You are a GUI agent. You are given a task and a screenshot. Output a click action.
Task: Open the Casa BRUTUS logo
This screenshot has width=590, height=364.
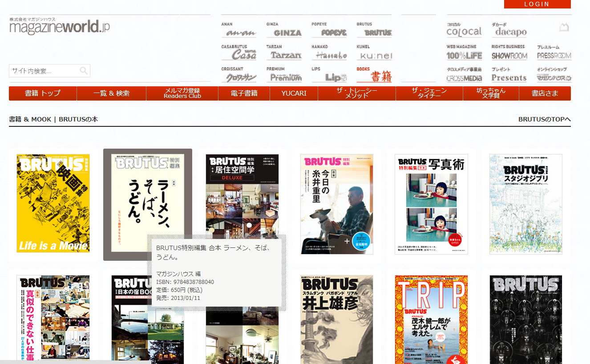tap(238, 53)
